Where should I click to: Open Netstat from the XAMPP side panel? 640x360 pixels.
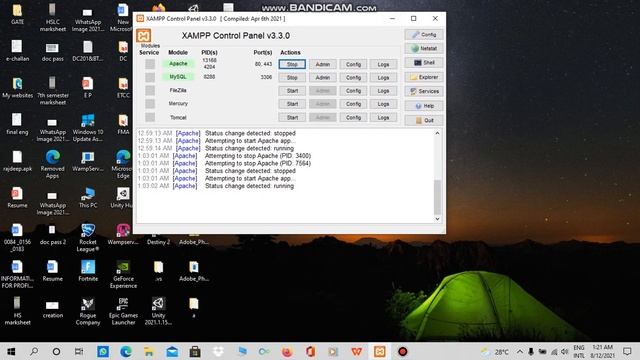(424, 49)
